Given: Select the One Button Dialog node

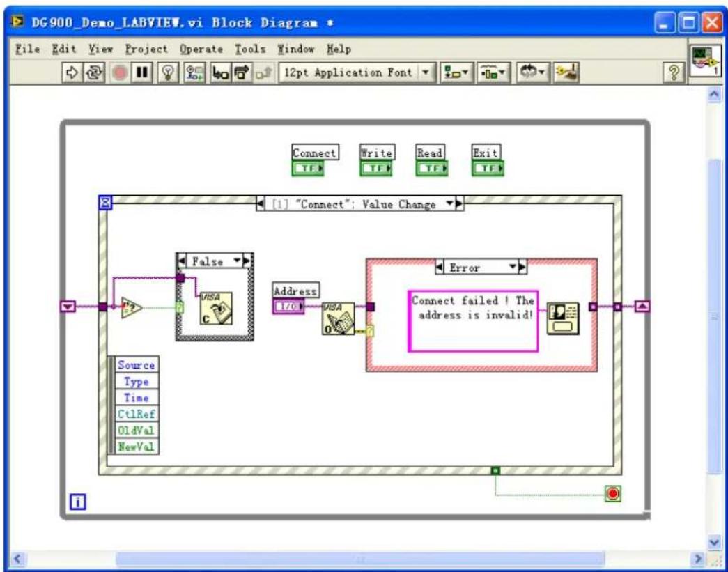Looking at the screenshot, I should pos(563,318).
